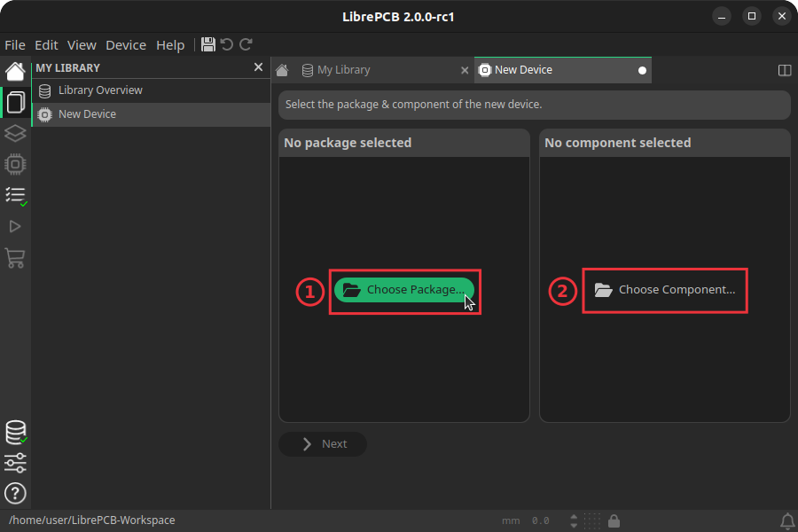Toggle the grid display in the status bar
The height and width of the screenshot is (532, 798).
click(x=591, y=520)
